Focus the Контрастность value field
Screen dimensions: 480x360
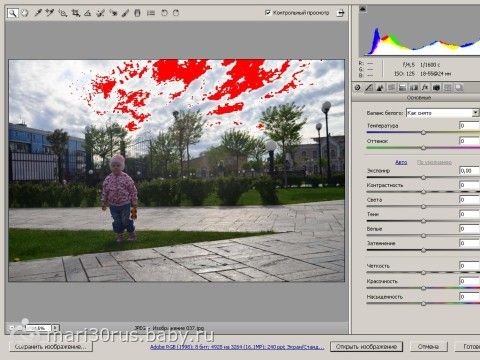point(469,185)
